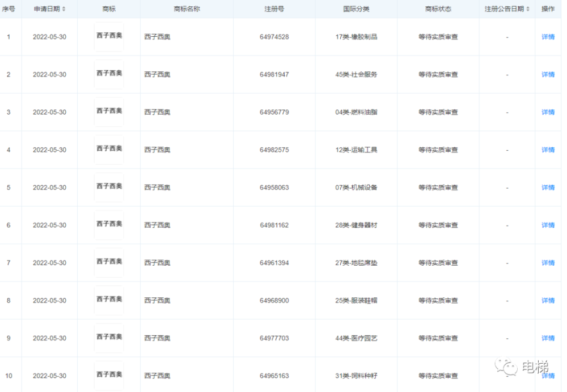Click registration number 64982575
The image size is (567, 392).
pyautogui.click(x=274, y=150)
